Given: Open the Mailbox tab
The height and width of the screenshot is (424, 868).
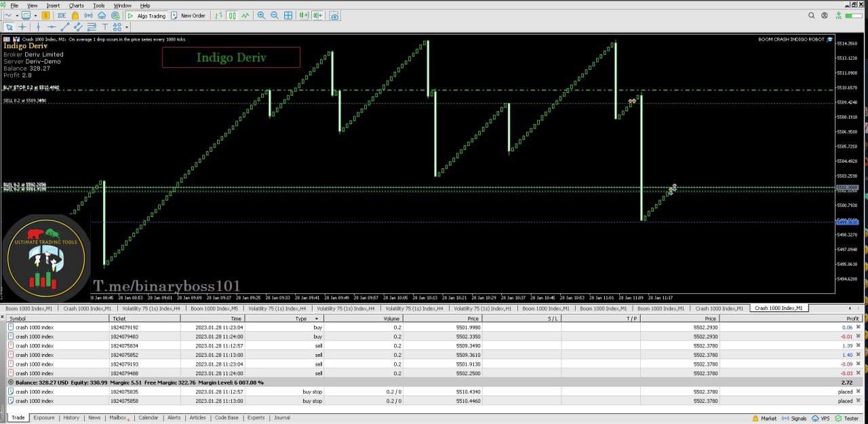Looking at the screenshot, I should 119,418.
